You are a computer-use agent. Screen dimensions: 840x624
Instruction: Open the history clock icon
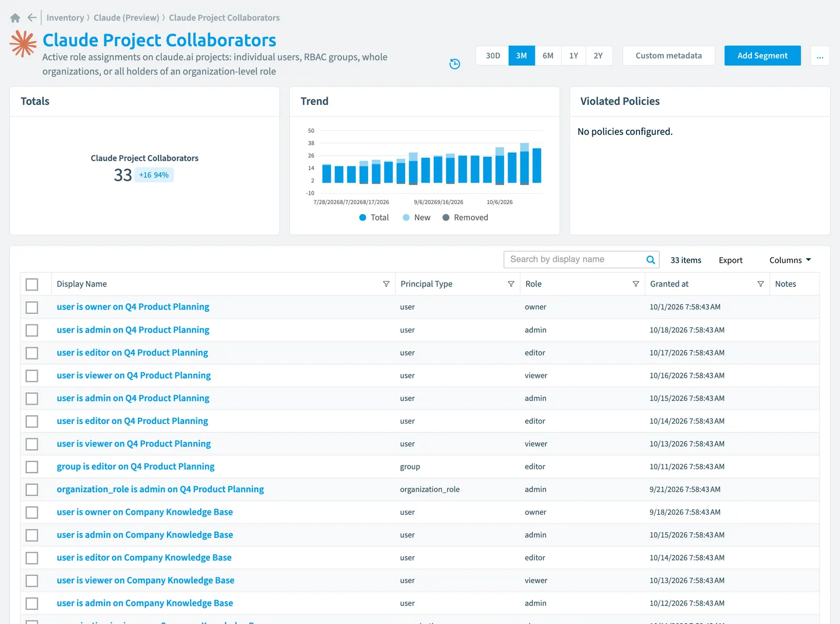[455, 64]
